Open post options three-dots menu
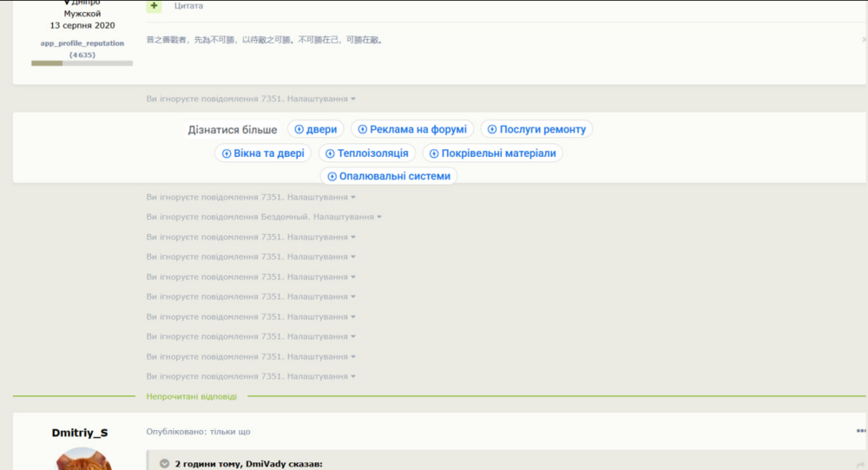 coord(861,431)
